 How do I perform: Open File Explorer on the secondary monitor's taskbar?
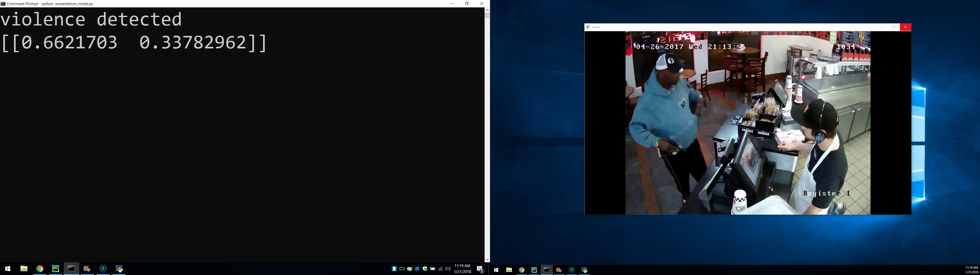[509, 270]
